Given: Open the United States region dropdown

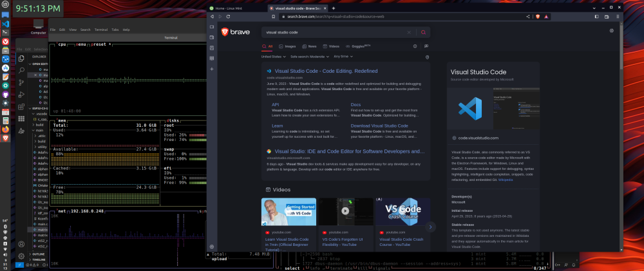Looking at the screenshot, I should pyautogui.click(x=274, y=57).
